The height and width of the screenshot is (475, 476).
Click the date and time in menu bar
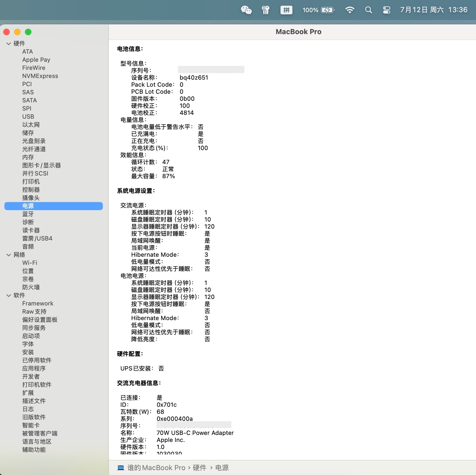pyautogui.click(x=433, y=10)
